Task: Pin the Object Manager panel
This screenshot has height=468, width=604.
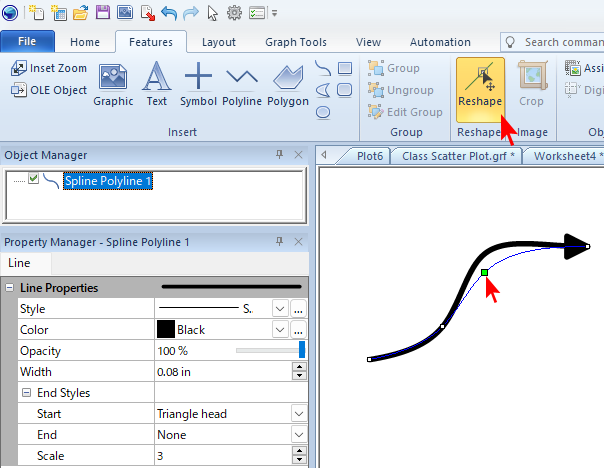Action: click(x=280, y=155)
